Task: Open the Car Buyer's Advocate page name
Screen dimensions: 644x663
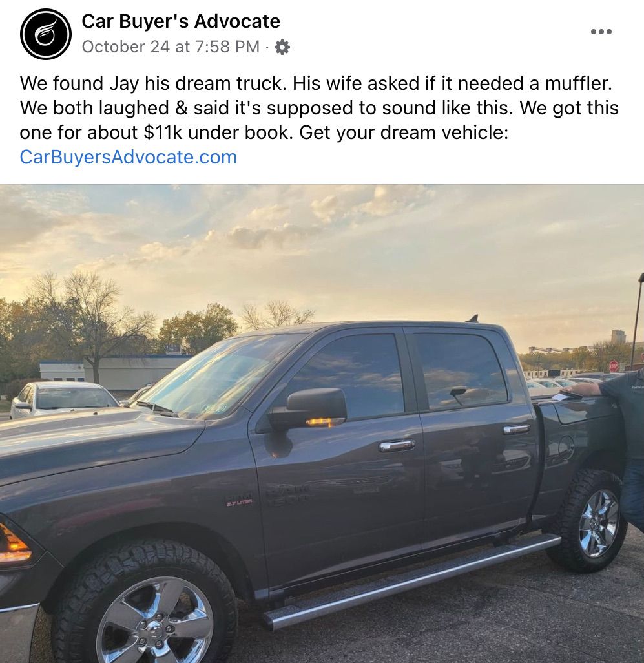Action: click(181, 21)
